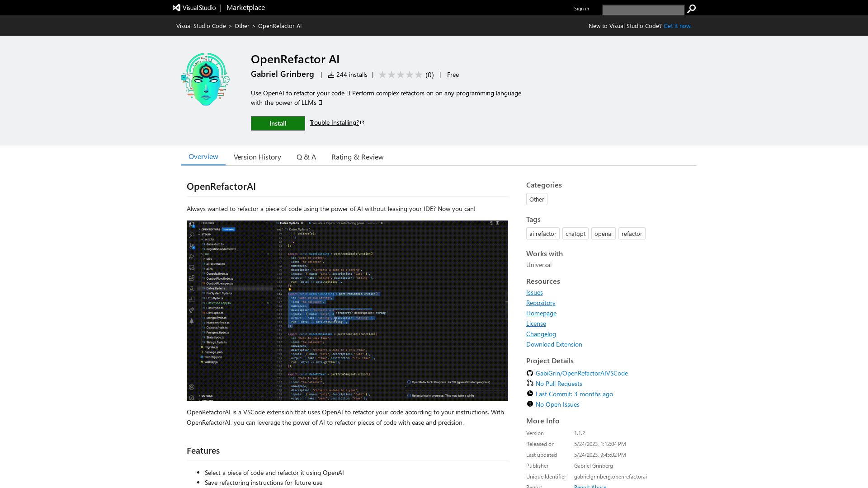
Task: Click the Visual Studio logo in the header
Action: click(x=176, y=7)
